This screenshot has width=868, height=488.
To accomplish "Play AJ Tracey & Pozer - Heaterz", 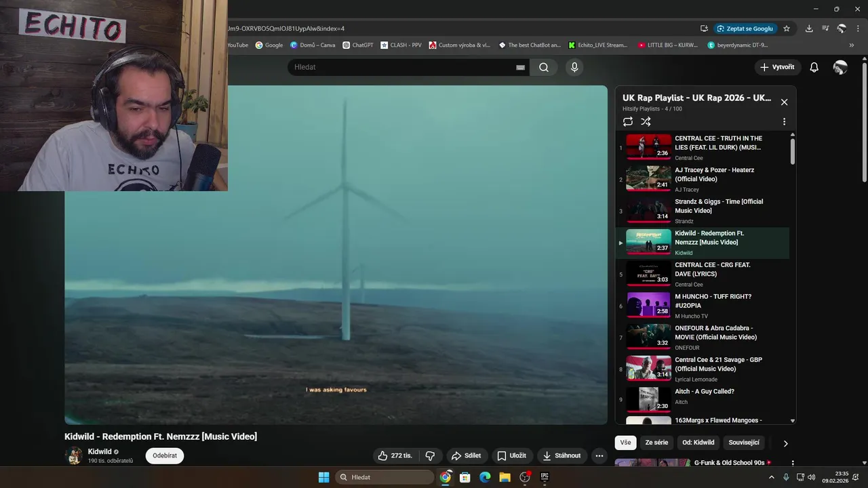I will (x=702, y=179).
